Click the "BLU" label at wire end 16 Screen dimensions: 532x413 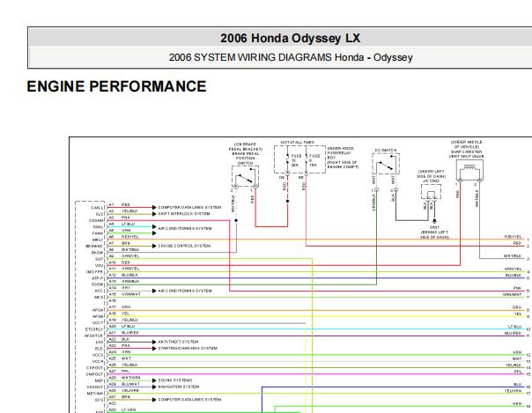pos(518,385)
